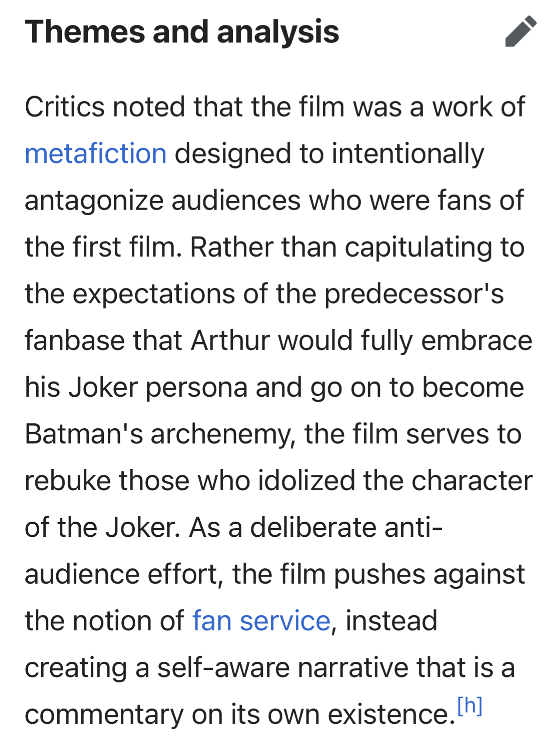Click the word "Critics" starting the paragraph
Screen dimensions: 560x739
(65, 107)
